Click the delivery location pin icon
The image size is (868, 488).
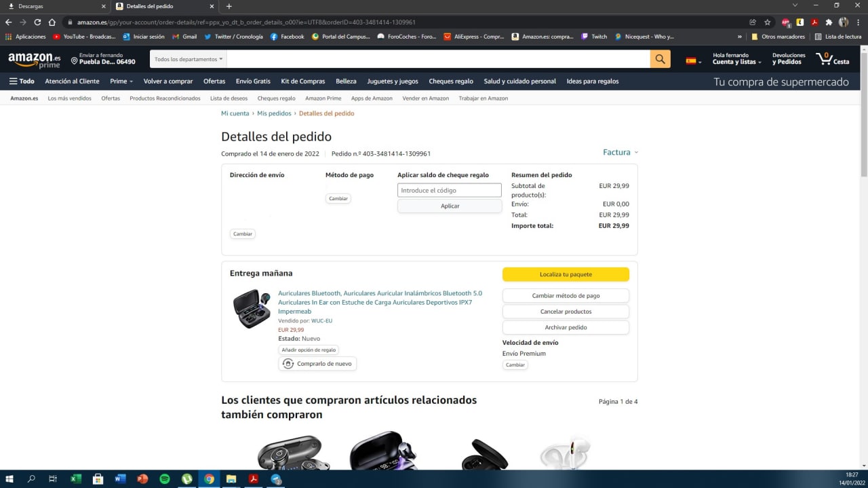pyautogui.click(x=75, y=61)
